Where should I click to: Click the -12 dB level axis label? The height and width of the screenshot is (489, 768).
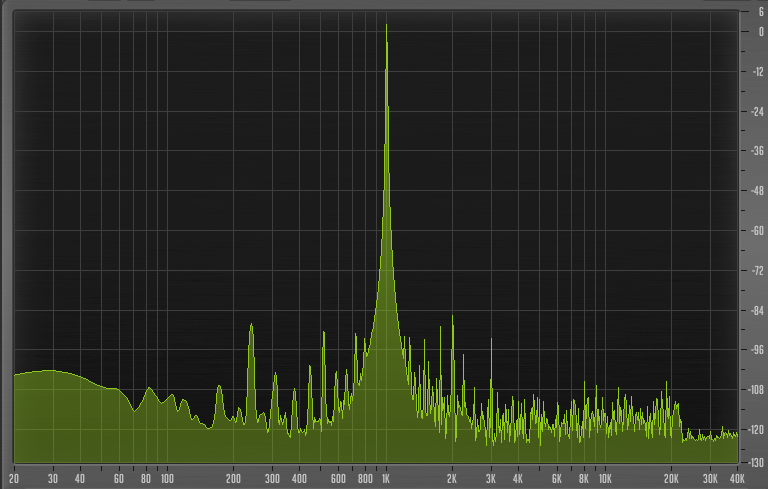click(x=758, y=72)
